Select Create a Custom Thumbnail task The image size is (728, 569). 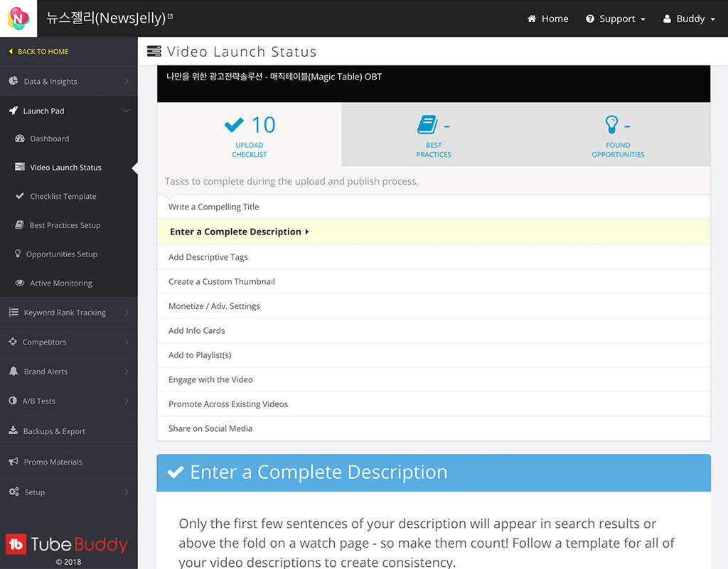[434, 281]
